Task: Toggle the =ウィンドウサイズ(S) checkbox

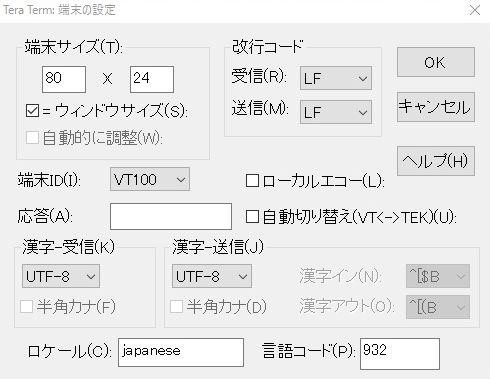Action: click(x=32, y=110)
